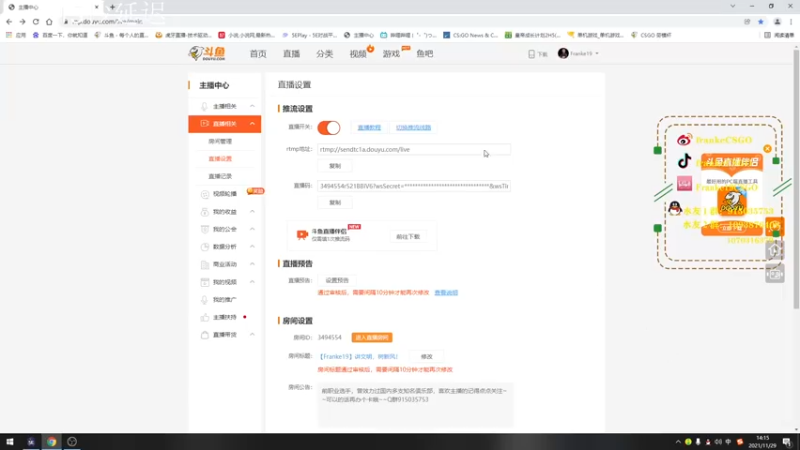This screenshot has width=800, height=450.
Task: Click the browser back arrow
Action: [x=9, y=21]
